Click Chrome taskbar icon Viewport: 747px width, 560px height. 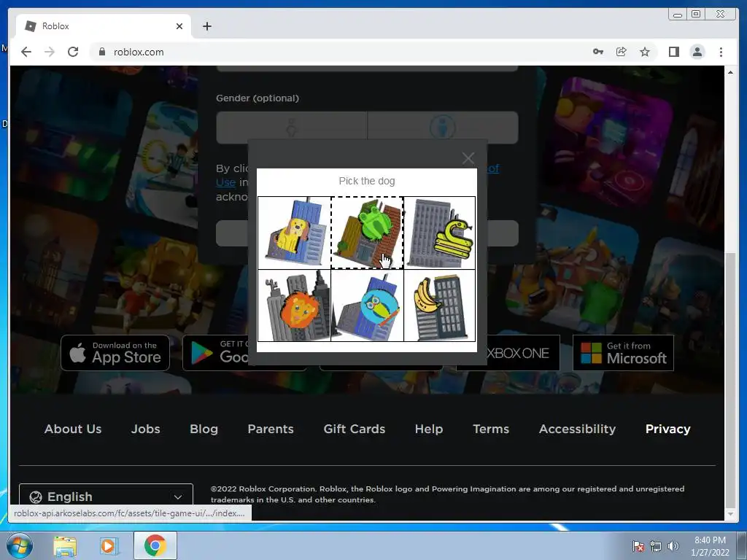click(155, 545)
